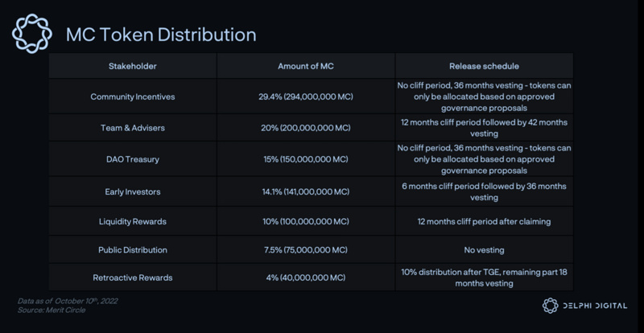Screen dimensions: 644x333
Task: Click the Delphi Digital logo icon
Action: tap(551, 305)
